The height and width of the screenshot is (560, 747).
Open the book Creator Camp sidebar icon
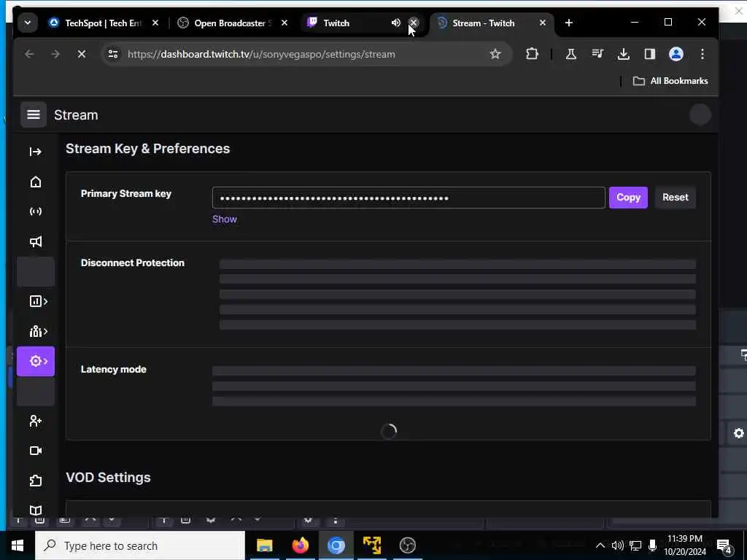click(x=35, y=510)
